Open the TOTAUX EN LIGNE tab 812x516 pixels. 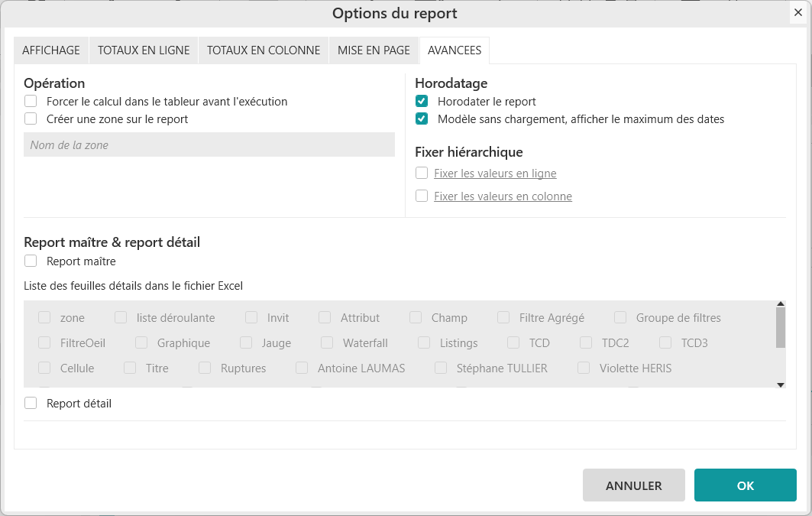click(144, 50)
